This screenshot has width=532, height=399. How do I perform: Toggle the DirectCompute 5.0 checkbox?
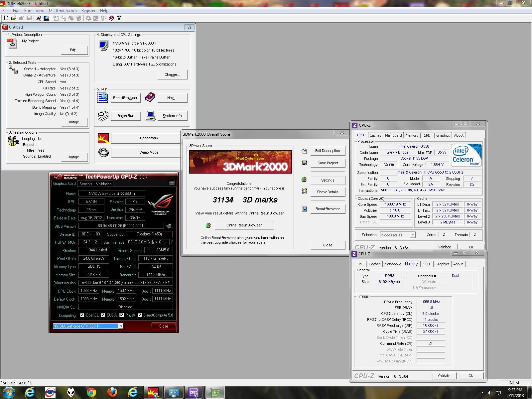(140, 315)
